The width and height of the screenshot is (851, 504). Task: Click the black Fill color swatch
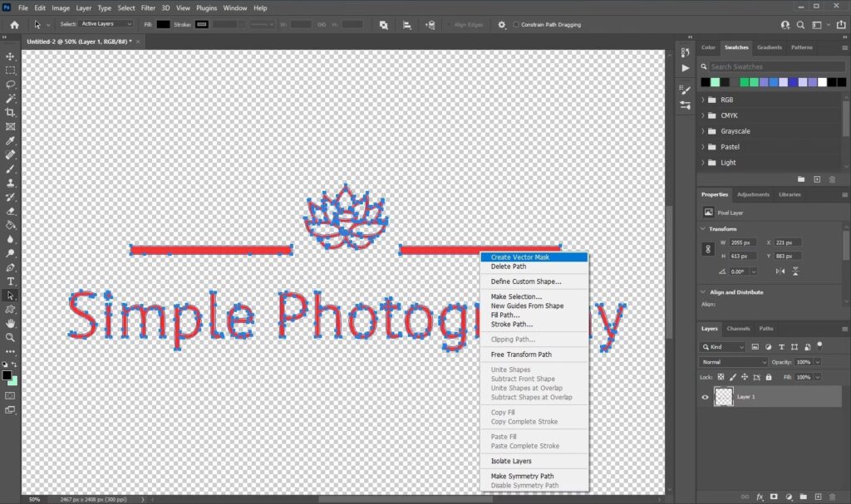(163, 24)
